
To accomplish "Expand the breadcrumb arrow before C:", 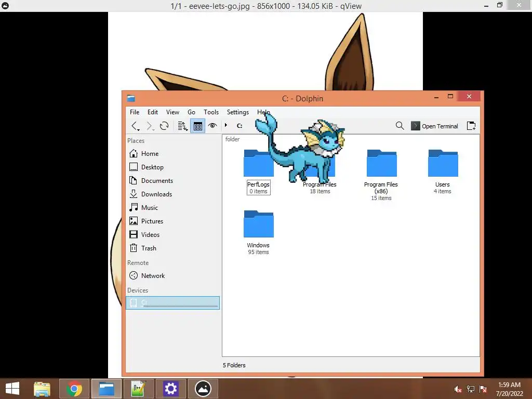I will tap(226, 126).
